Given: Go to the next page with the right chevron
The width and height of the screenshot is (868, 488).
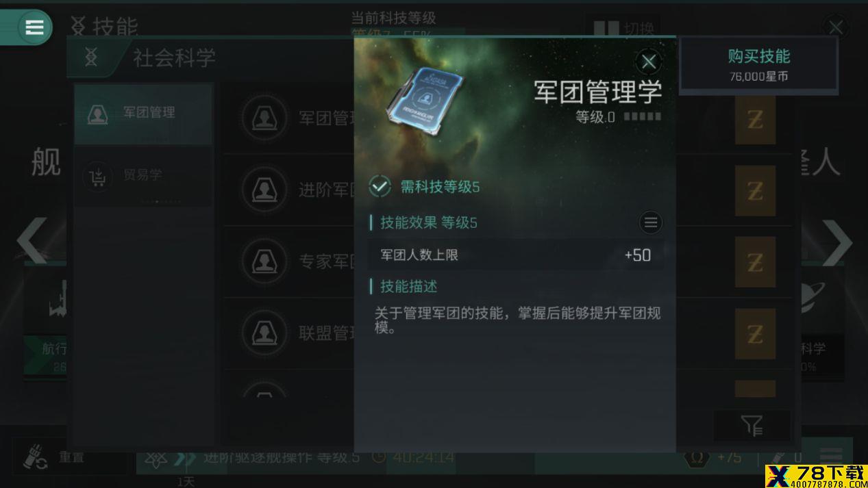Looking at the screenshot, I should (837, 242).
